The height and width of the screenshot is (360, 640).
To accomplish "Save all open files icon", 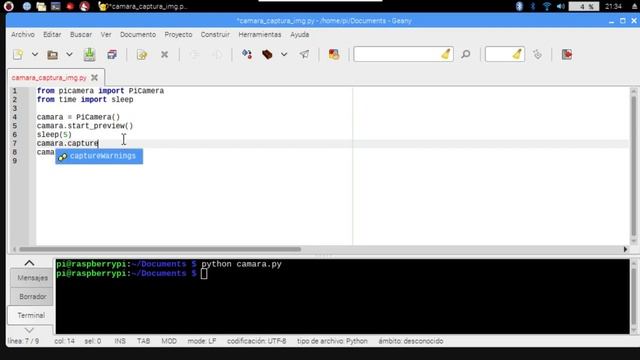I will 112,54.
